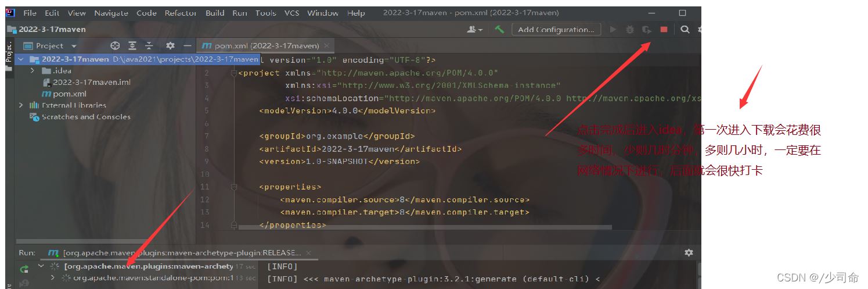This screenshot has width=868, height=289.
Task: Select Scratches and Consoles
Action: [x=80, y=117]
